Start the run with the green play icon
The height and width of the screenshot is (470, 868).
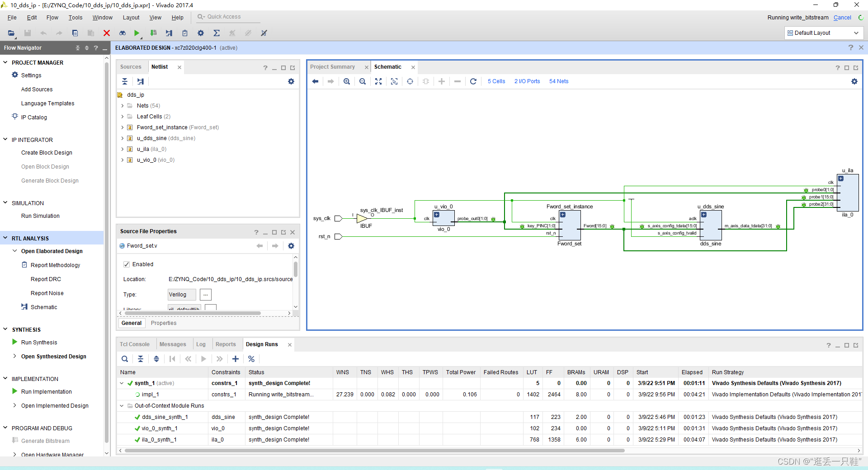click(137, 33)
